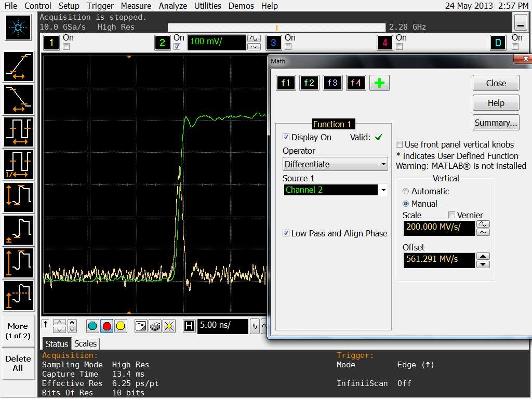Select the frequency (1/period) measurement icon
Screen dimensions: 532x399
[x=19, y=165]
